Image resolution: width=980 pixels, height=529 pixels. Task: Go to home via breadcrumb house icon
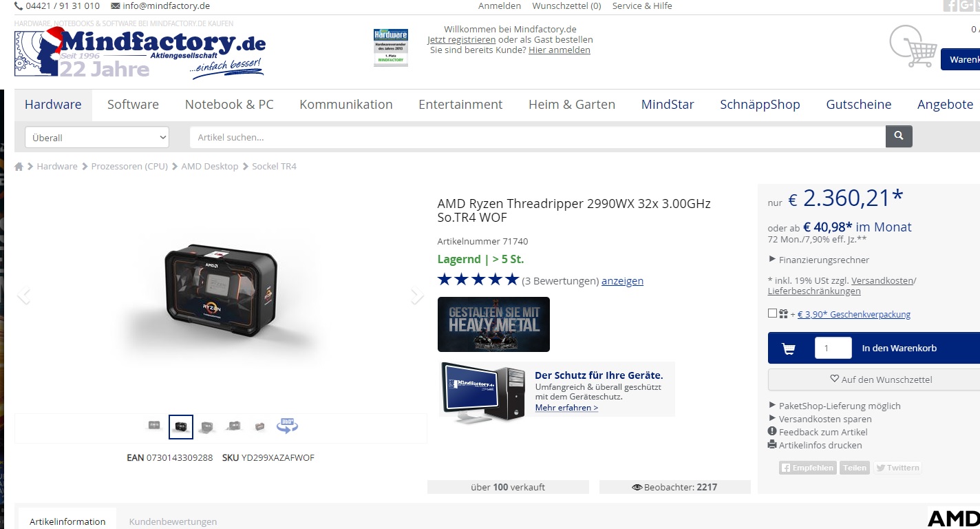click(x=19, y=167)
